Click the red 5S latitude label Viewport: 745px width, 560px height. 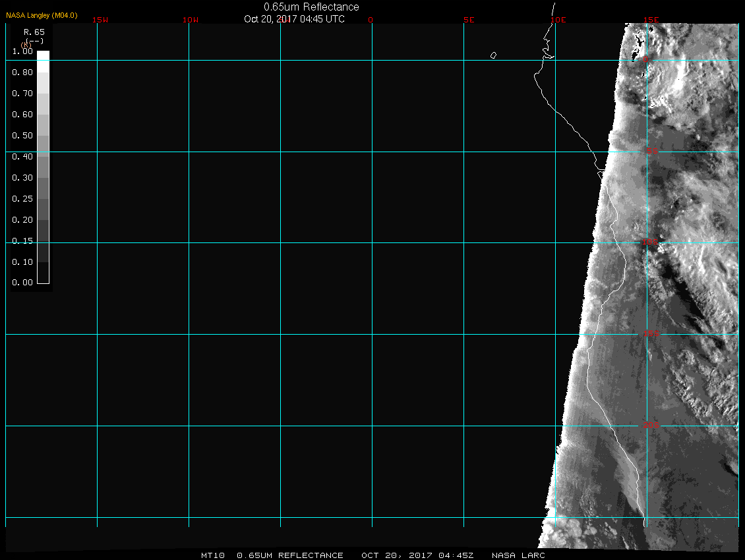tap(651, 152)
